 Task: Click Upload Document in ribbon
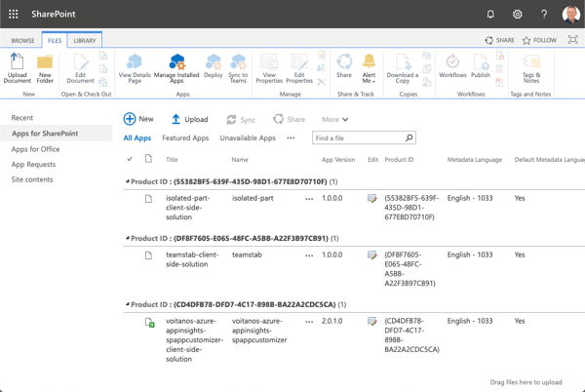18,68
